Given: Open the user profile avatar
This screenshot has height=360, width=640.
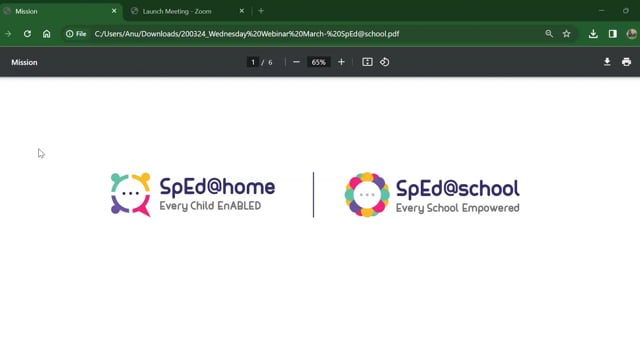Looking at the screenshot, I should 632,34.
